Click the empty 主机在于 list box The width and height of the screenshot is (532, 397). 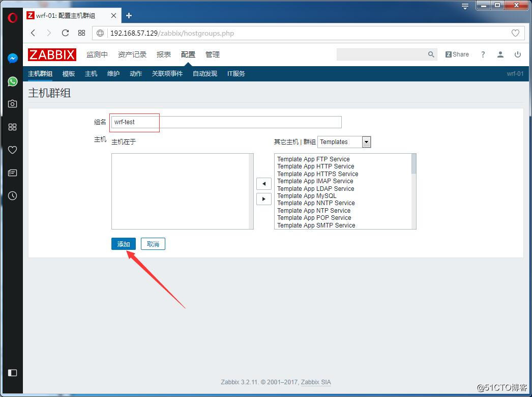coord(183,191)
